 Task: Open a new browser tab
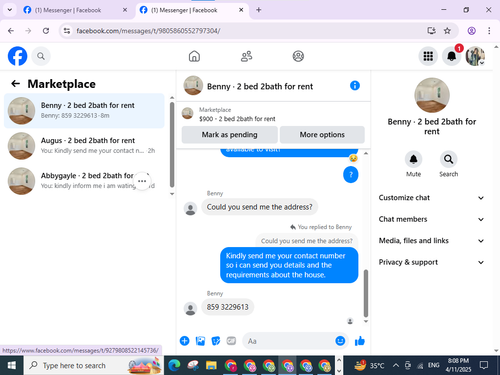tap(259, 10)
